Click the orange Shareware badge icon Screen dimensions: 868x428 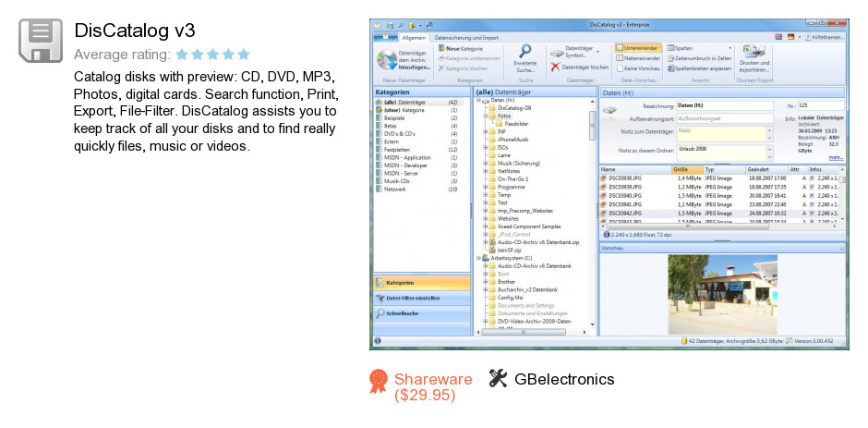pos(379,381)
